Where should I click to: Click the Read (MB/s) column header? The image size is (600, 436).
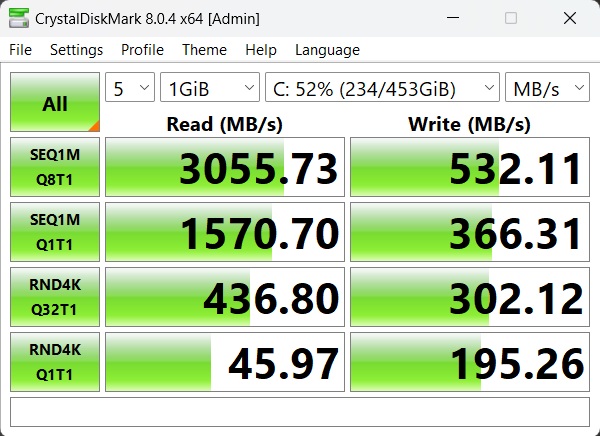pos(225,124)
